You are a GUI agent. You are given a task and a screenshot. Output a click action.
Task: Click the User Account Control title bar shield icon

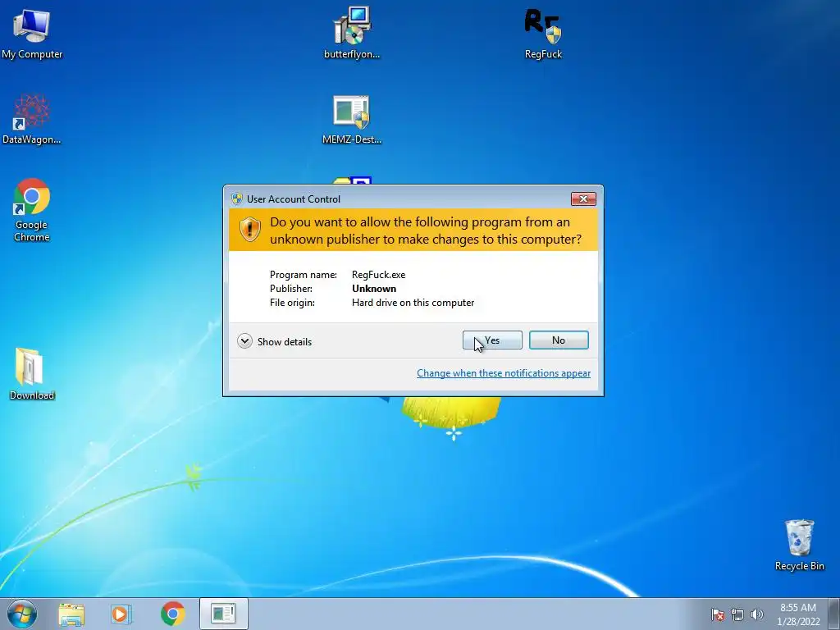[237, 199]
